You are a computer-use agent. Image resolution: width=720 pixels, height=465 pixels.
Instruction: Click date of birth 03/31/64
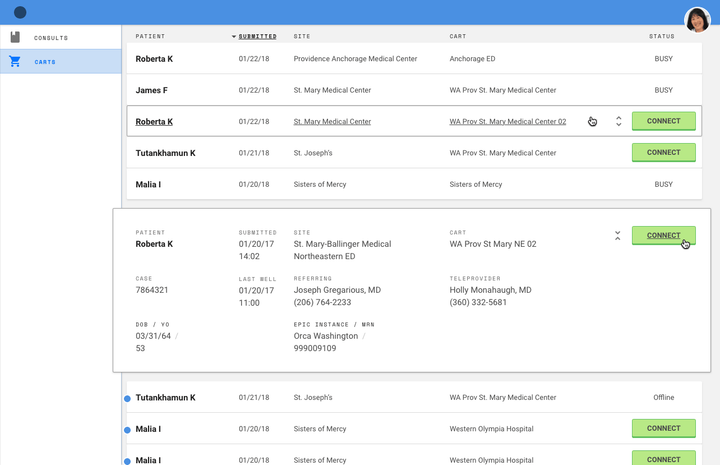153,336
